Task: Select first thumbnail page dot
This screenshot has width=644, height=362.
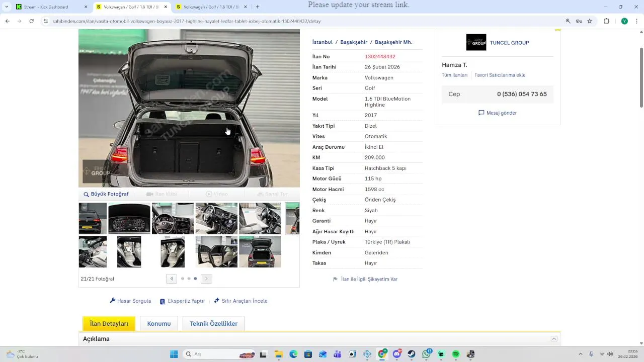Action: click(182, 279)
